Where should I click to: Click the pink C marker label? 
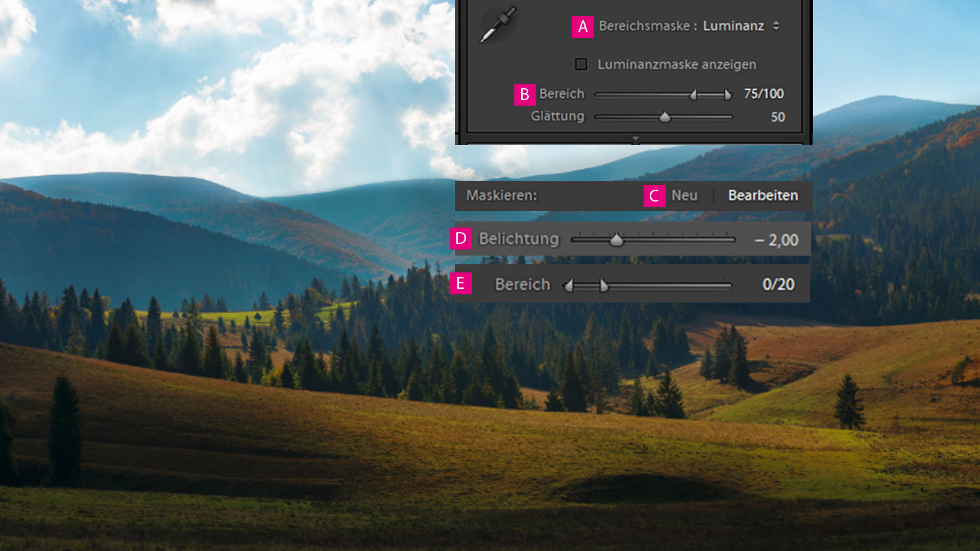[x=654, y=196]
